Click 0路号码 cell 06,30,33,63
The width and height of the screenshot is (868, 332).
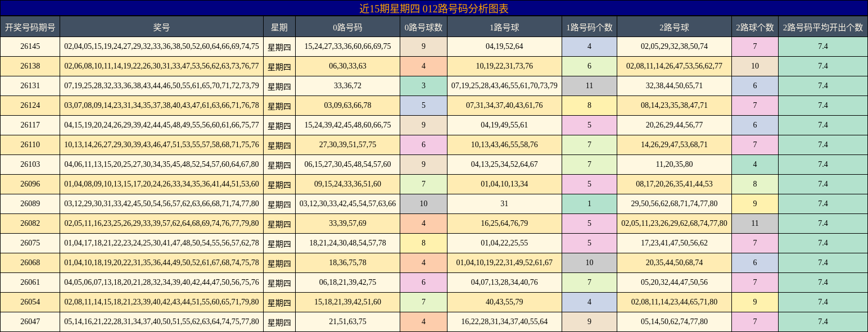click(x=347, y=66)
